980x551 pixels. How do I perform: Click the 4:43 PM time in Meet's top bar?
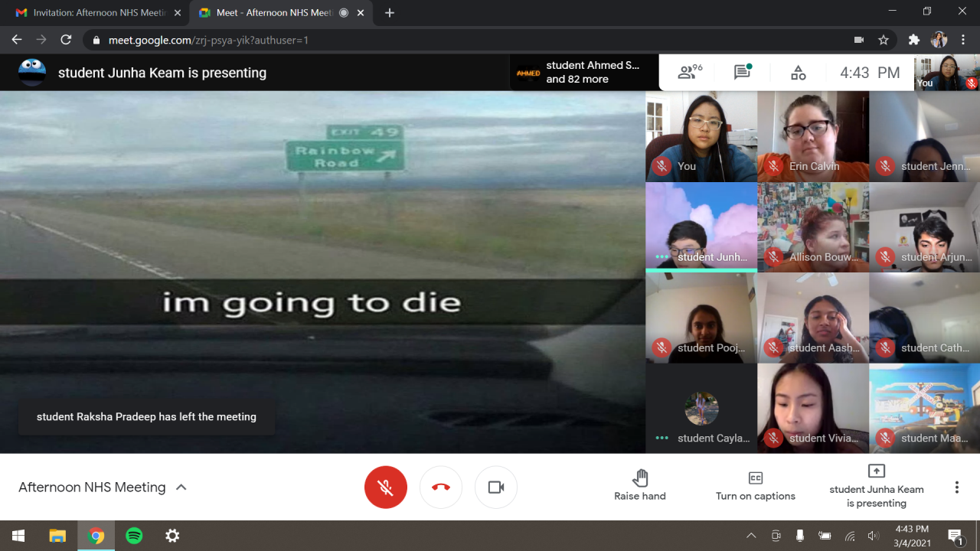coord(870,73)
